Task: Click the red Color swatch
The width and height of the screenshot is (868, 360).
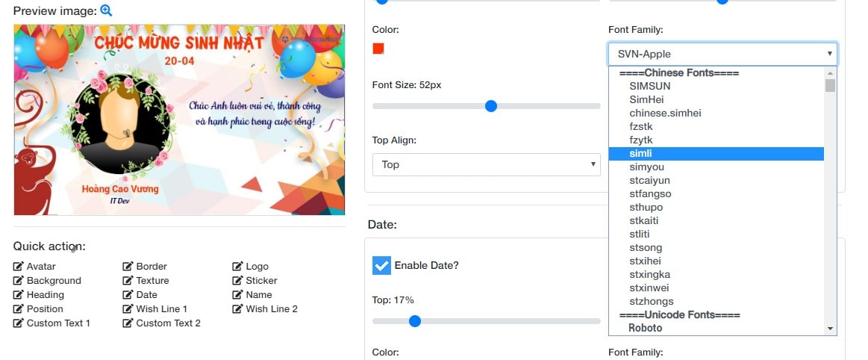Action: click(378, 49)
